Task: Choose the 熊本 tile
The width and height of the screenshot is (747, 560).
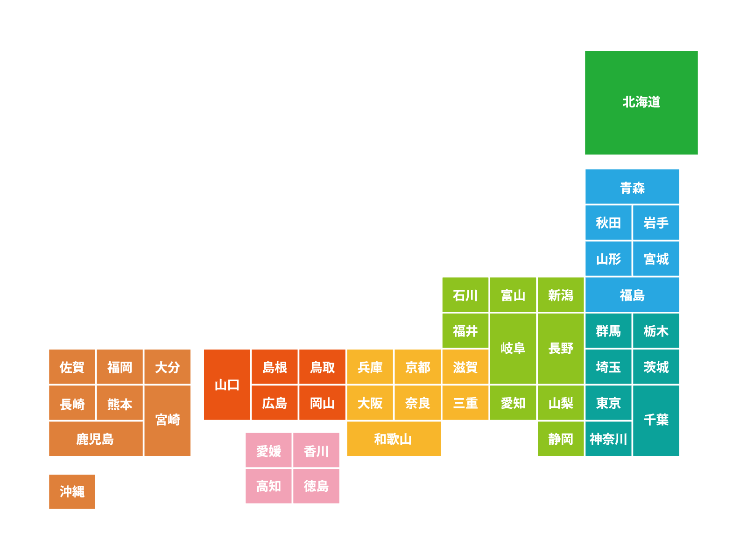Action: [120, 402]
